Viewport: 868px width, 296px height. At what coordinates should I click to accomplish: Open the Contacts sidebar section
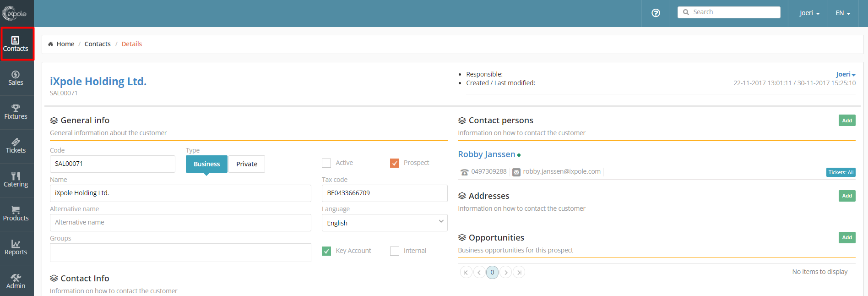point(16,44)
